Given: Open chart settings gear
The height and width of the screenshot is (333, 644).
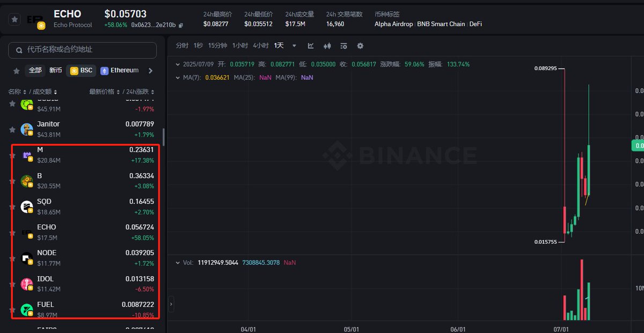Looking at the screenshot, I should click(x=360, y=46).
